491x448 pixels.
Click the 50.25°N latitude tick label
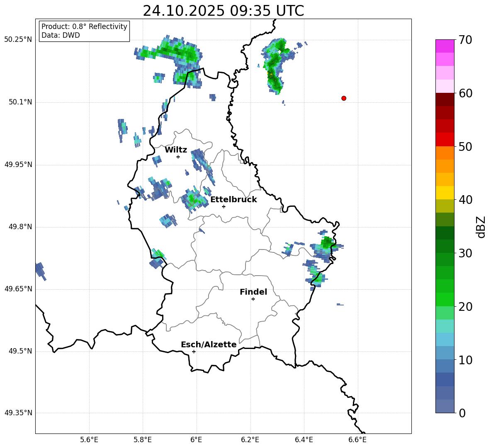18,40
